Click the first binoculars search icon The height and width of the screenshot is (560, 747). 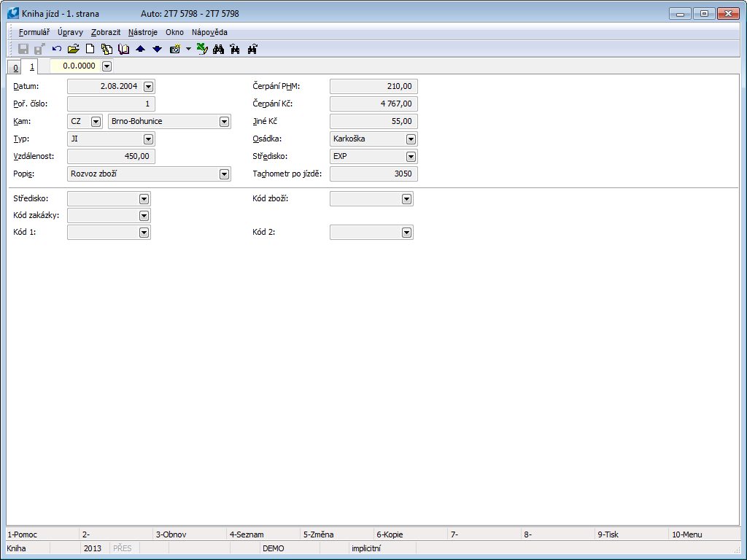[217, 49]
